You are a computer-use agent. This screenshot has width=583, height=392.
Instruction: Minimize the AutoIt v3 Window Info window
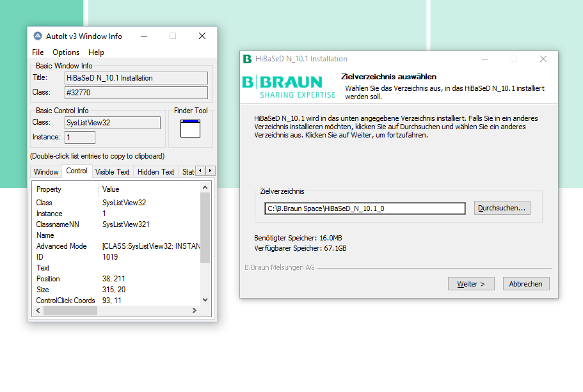point(144,36)
